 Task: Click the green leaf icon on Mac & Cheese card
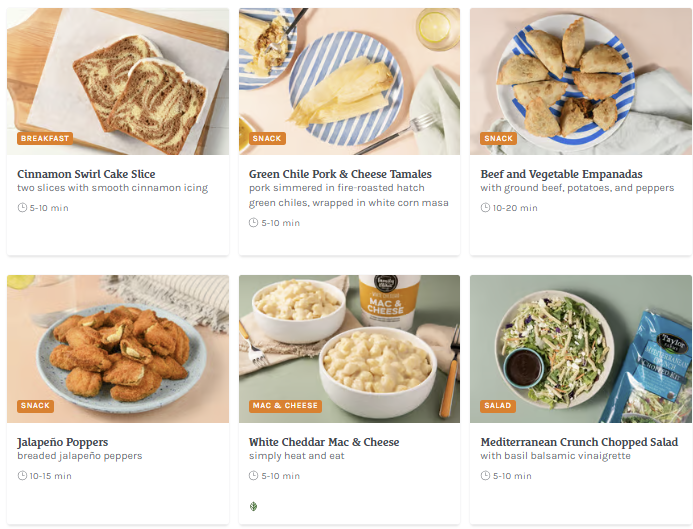click(x=254, y=506)
